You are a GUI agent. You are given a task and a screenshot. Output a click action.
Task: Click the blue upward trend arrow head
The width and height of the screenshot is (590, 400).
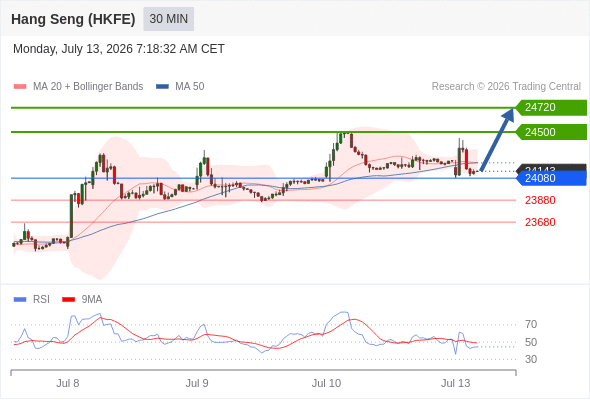(x=509, y=114)
